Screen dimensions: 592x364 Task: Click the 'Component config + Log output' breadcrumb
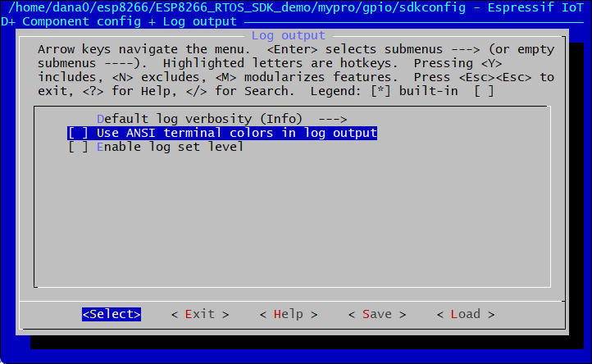[130, 21]
